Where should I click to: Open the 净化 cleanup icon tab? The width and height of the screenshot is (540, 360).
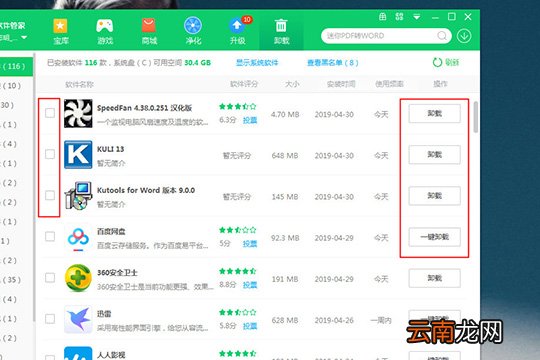pos(193,31)
